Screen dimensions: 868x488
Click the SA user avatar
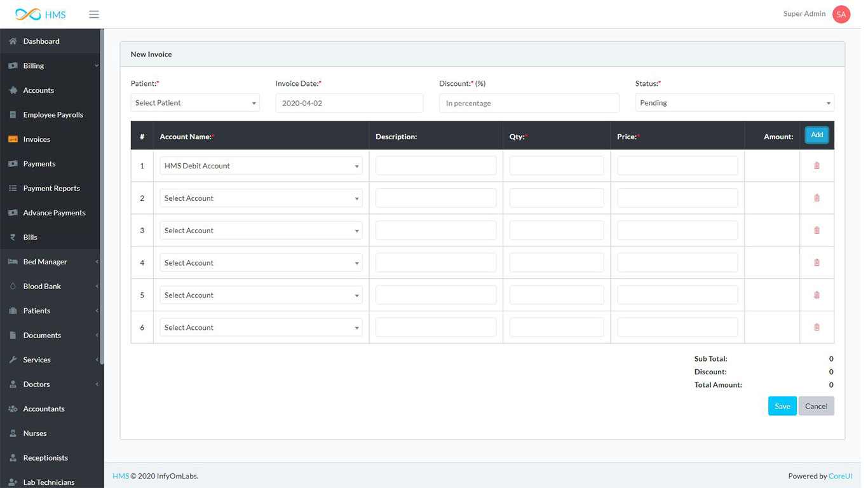point(841,14)
